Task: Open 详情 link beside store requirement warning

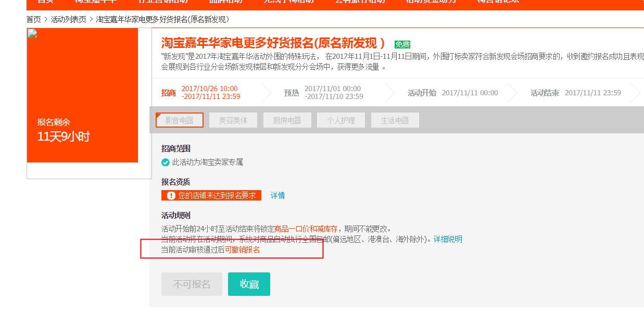Action: pos(277,195)
